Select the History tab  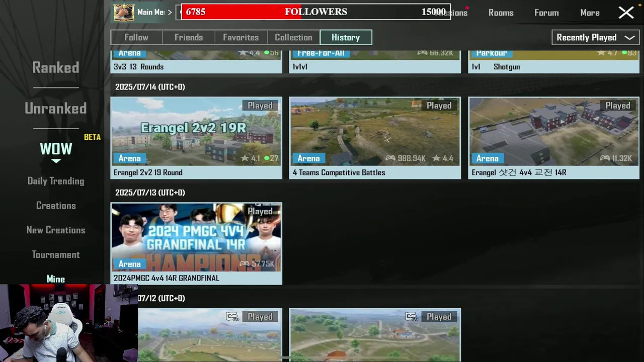click(x=346, y=37)
